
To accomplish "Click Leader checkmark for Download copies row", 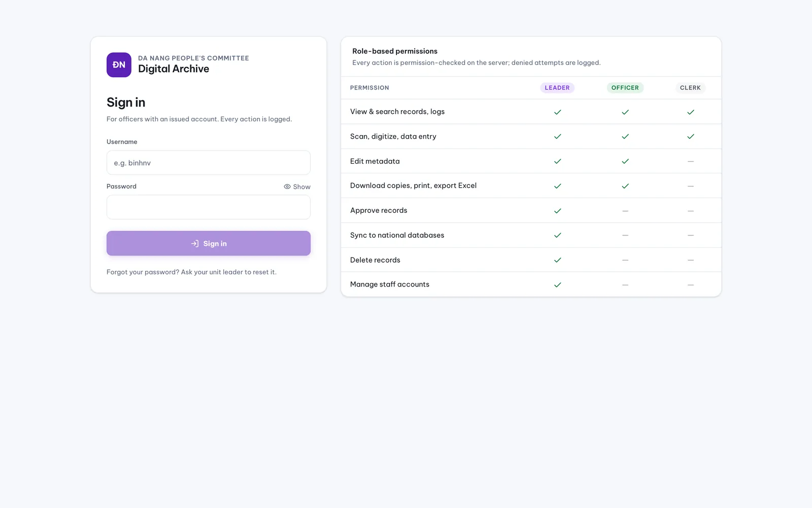I will point(557,186).
